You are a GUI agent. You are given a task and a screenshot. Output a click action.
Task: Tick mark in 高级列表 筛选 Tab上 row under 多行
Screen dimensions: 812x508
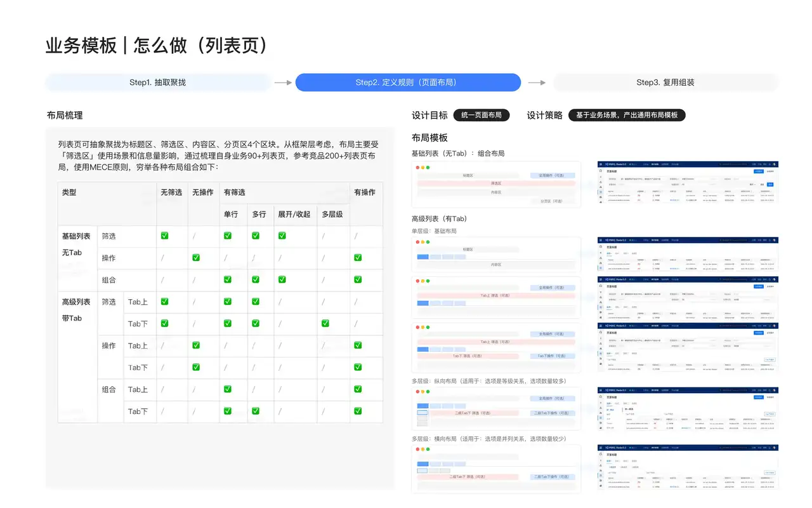(x=256, y=302)
